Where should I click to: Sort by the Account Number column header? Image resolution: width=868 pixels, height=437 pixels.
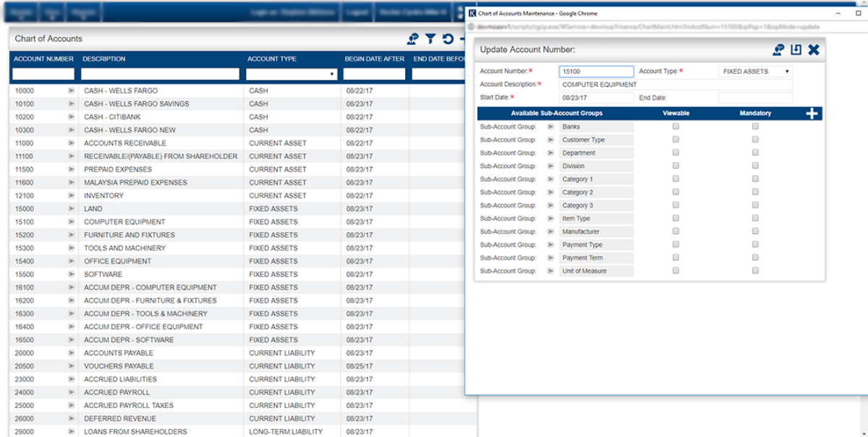43,59
